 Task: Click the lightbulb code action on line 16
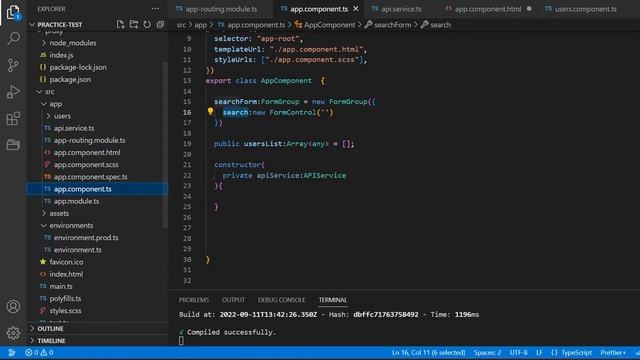[x=210, y=111]
